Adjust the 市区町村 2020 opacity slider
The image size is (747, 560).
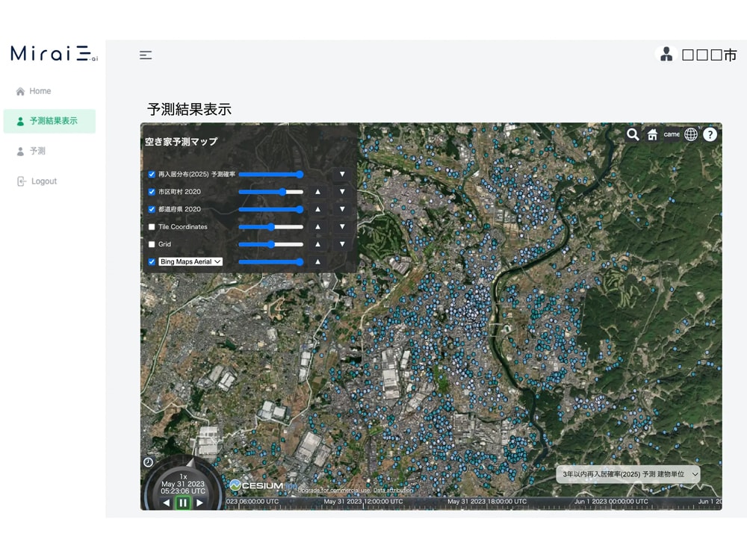[282, 192]
